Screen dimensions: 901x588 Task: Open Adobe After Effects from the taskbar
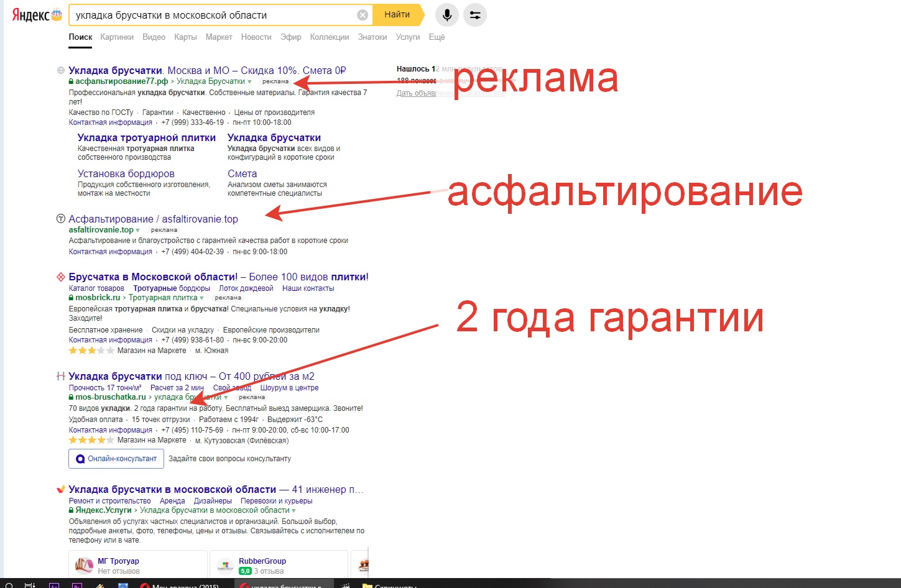click(53, 585)
